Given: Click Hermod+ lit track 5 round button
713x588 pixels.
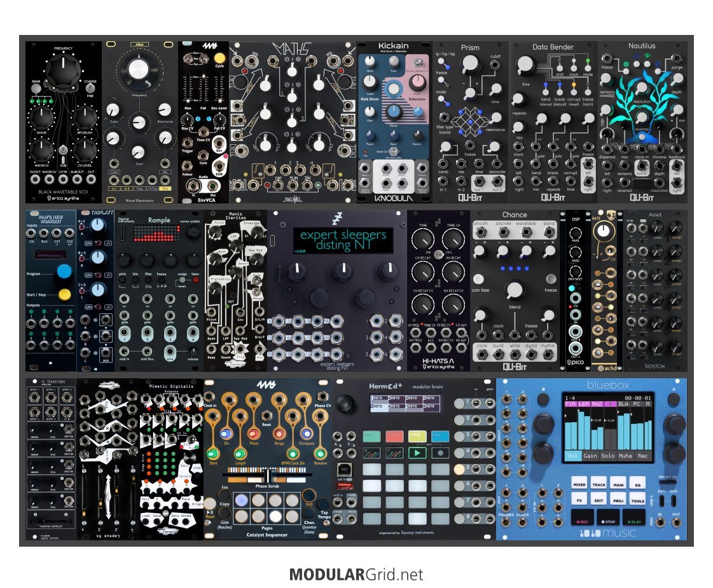Looking at the screenshot, I should tap(459, 468).
